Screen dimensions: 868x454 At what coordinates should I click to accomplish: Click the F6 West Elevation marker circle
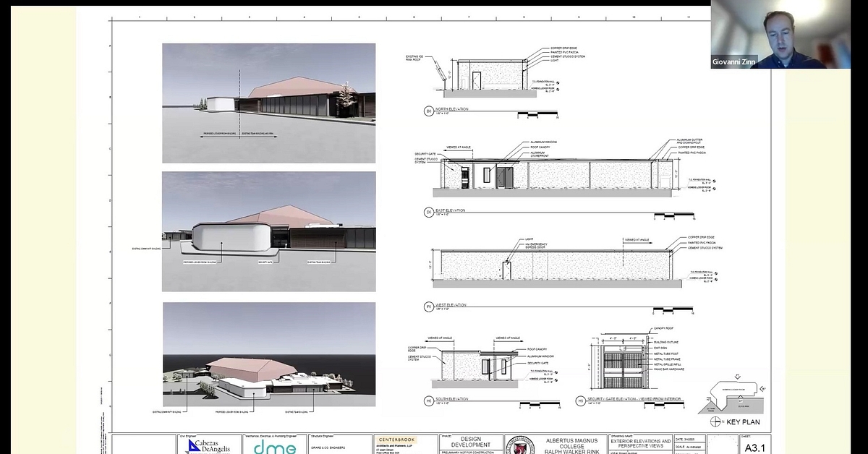(x=429, y=307)
